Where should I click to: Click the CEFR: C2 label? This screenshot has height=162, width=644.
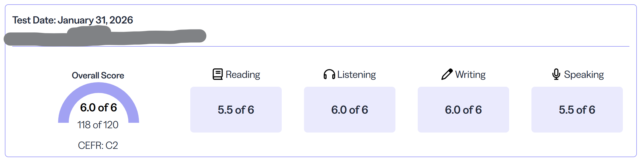click(x=98, y=145)
